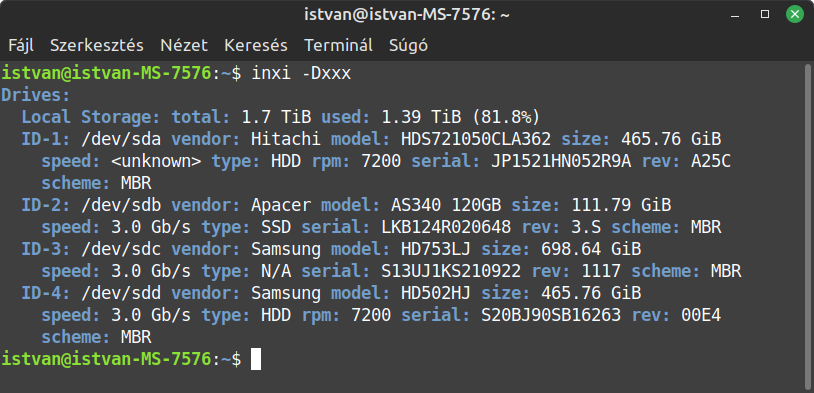The height and width of the screenshot is (393, 814).
Task: Click the terminal vertical scrollbar
Action: [x=808, y=227]
